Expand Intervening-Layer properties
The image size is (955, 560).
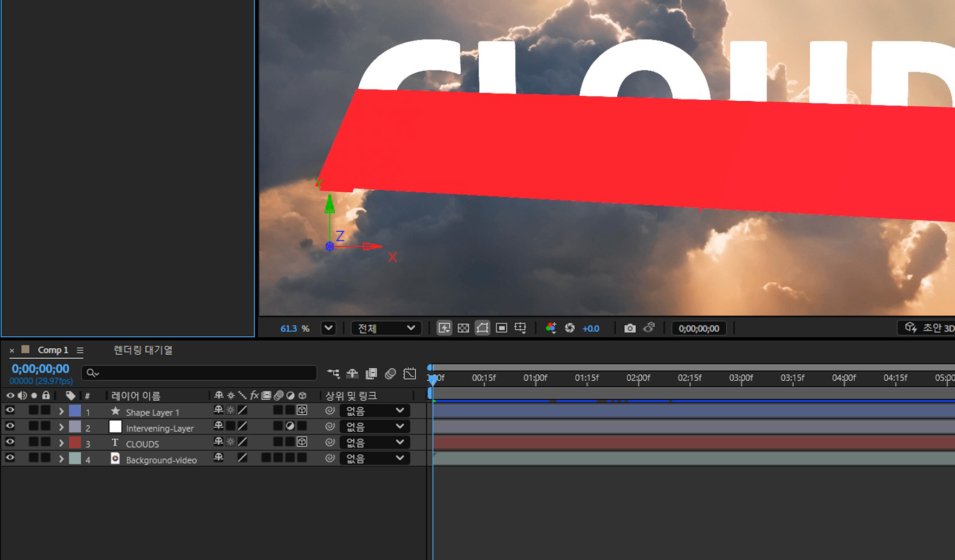[61, 427]
